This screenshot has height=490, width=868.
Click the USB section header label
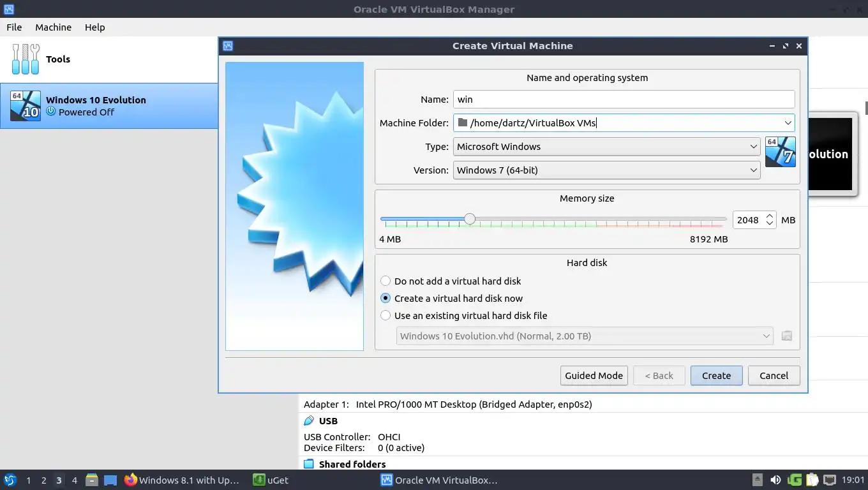point(328,421)
